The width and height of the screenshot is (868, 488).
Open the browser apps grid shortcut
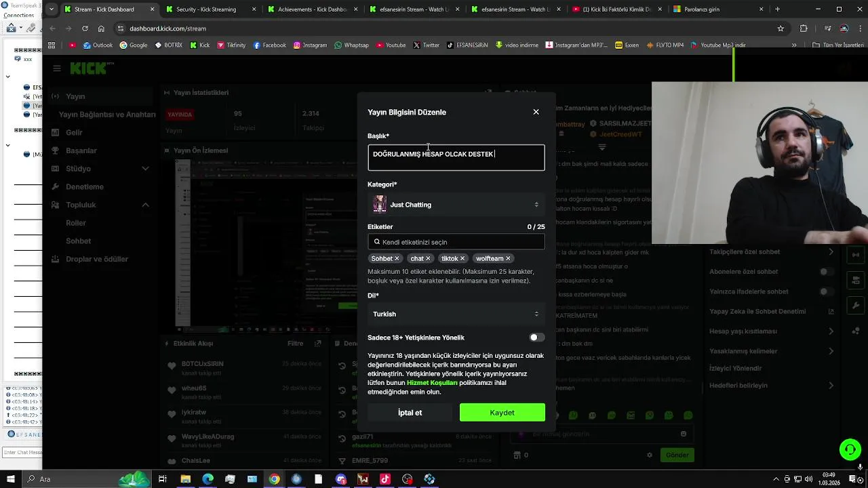[52, 45]
